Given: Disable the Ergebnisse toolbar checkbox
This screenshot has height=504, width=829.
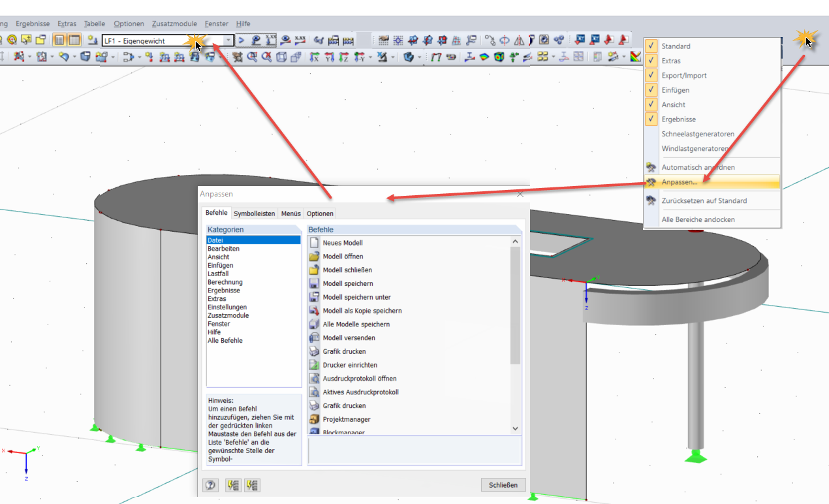Looking at the screenshot, I should pos(651,119).
